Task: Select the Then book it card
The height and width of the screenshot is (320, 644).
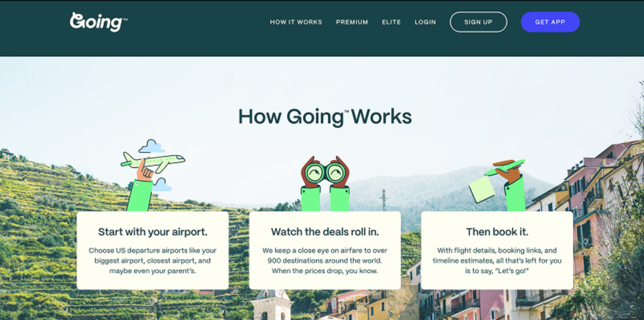Action: coord(497,250)
